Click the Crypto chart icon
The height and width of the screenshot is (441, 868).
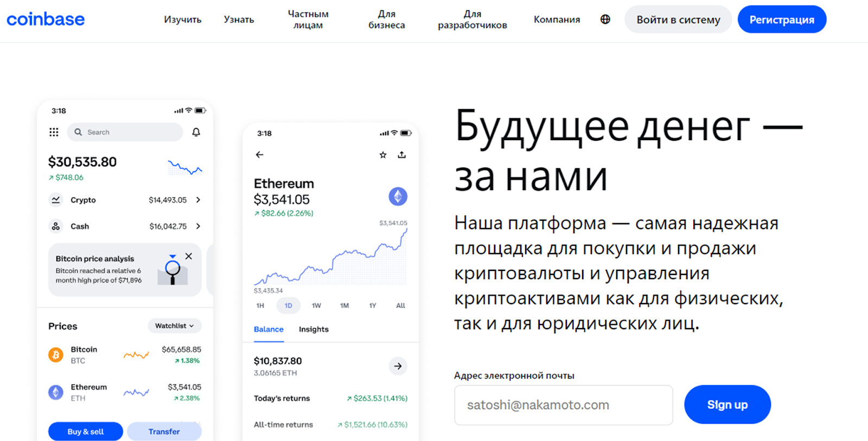[x=56, y=200]
